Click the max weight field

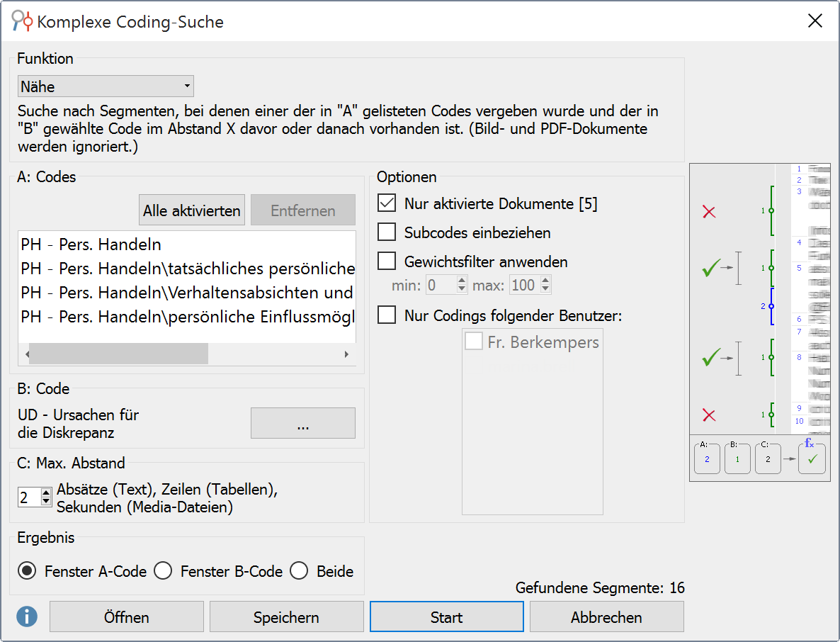click(524, 285)
